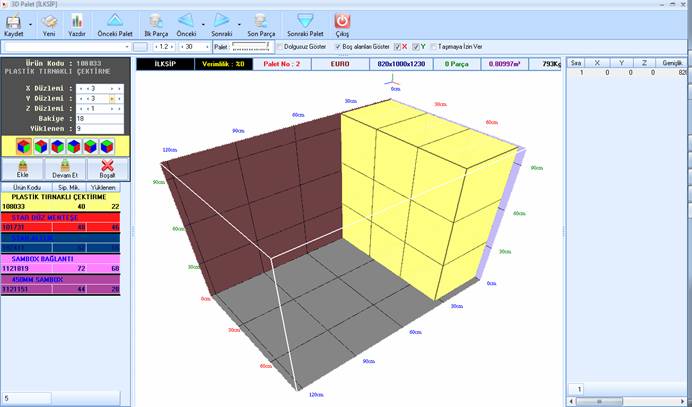Click the color swatch beside the 1.2 dropdown
This screenshot has height=407, width=692.
pos(141,46)
